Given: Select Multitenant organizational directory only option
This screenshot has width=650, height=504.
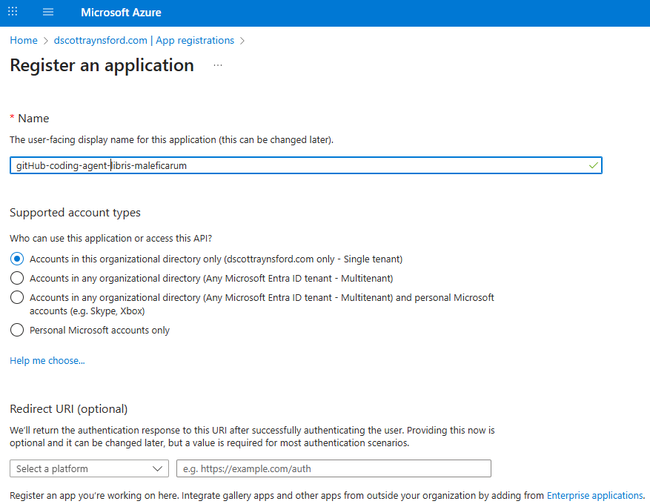Looking at the screenshot, I should point(17,278).
